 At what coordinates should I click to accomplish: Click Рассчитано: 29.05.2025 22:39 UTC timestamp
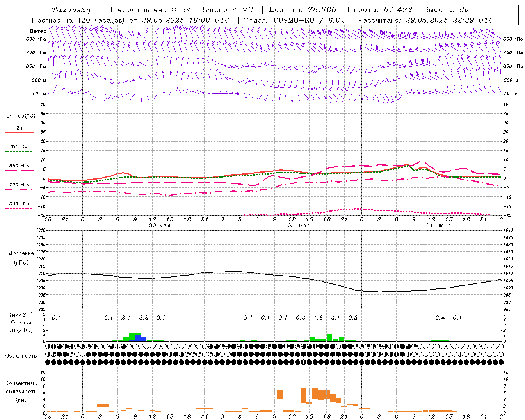426,20
